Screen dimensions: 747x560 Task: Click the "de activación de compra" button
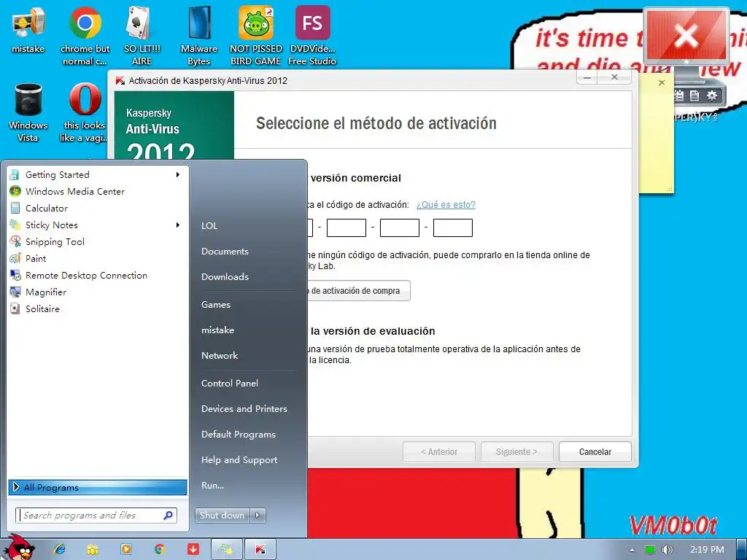pyautogui.click(x=359, y=290)
